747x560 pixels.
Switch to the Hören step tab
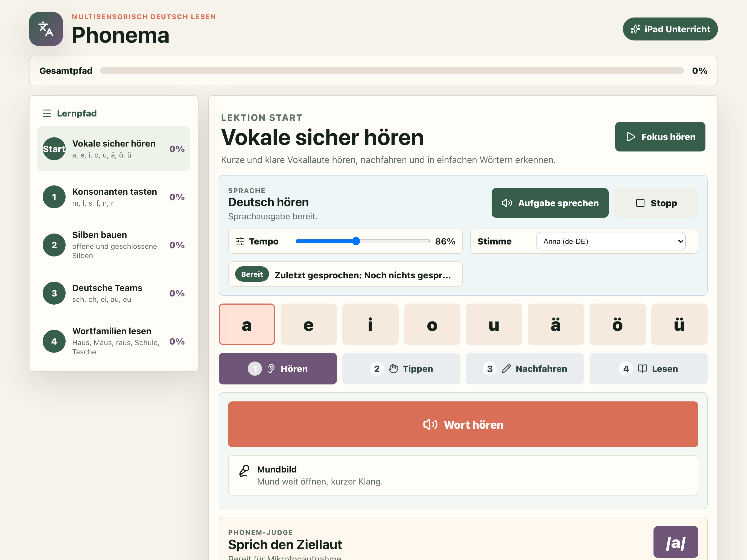(278, 369)
